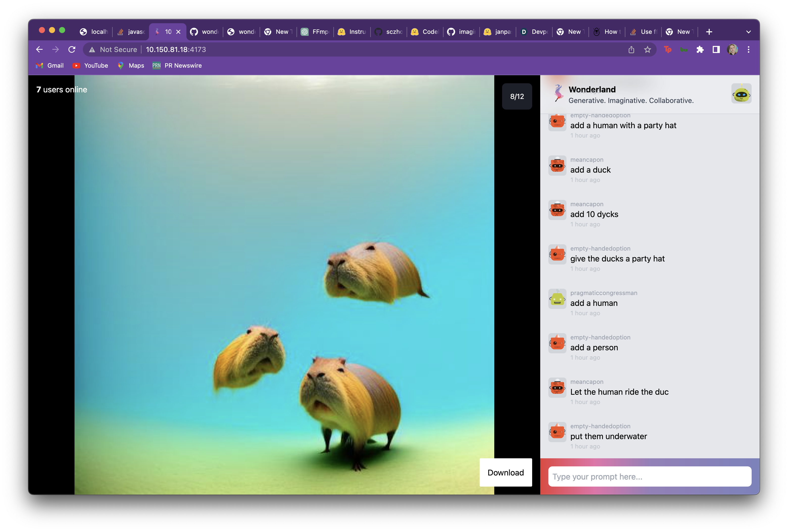Open a new browser tab
Image resolution: width=788 pixels, height=532 pixels.
[709, 32]
